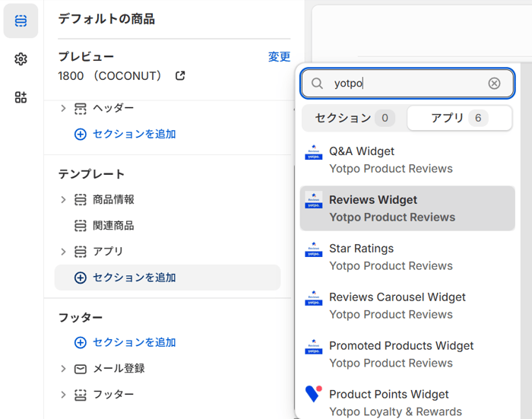
Task: Click the magnifier icon in search box
Action: (x=317, y=83)
